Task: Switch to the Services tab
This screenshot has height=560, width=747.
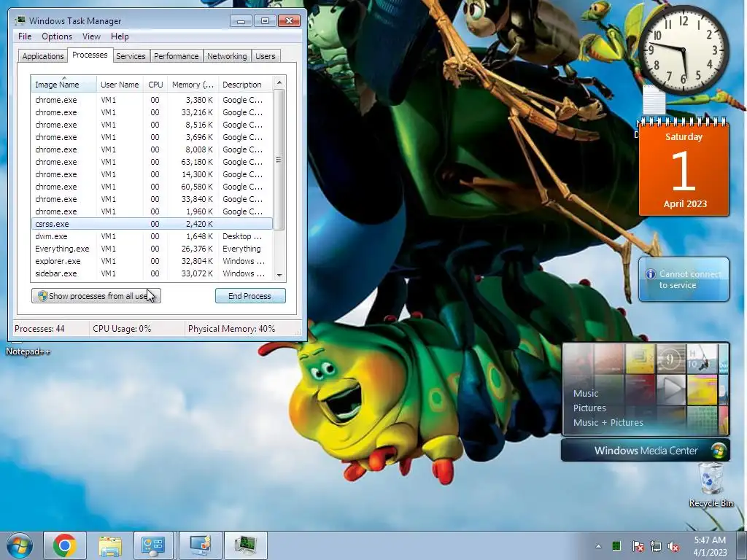Action: (131, 56)
